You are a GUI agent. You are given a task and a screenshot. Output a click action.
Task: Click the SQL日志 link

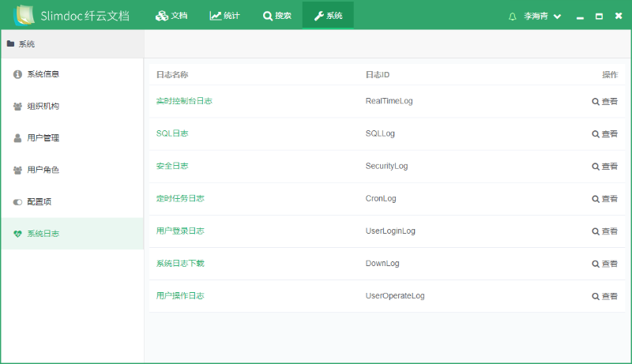[172, 133]
